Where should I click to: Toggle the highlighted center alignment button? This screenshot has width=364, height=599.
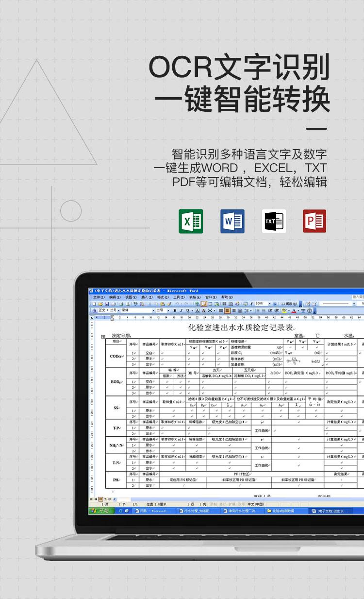pyautogui.click(x=227, y=310)
